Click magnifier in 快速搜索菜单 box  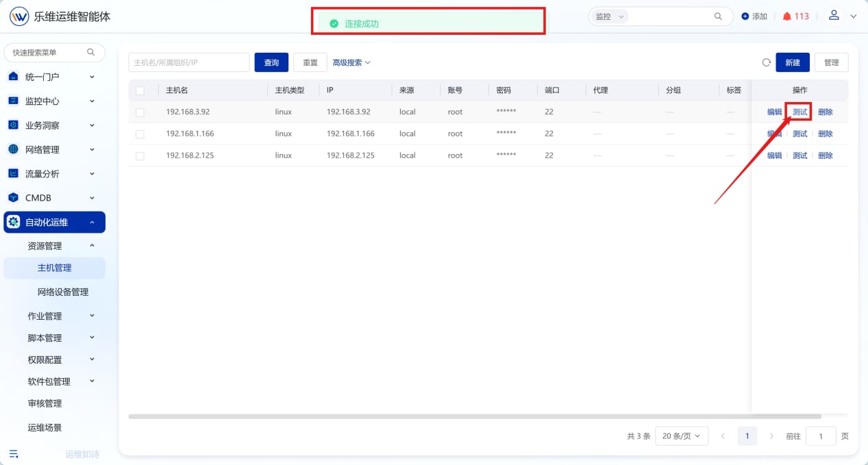pos(91,52)
